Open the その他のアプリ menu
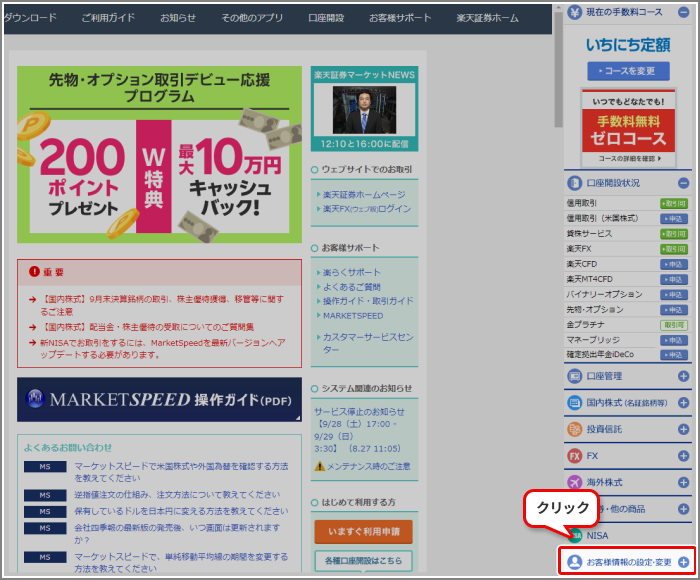This screenshot has height=580, width=700. click(252, 18)
